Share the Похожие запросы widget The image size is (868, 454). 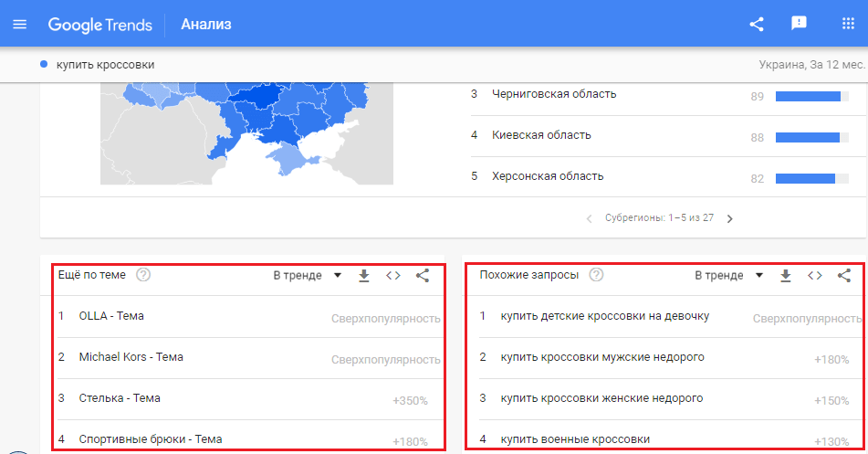click(x=844, y=276)
